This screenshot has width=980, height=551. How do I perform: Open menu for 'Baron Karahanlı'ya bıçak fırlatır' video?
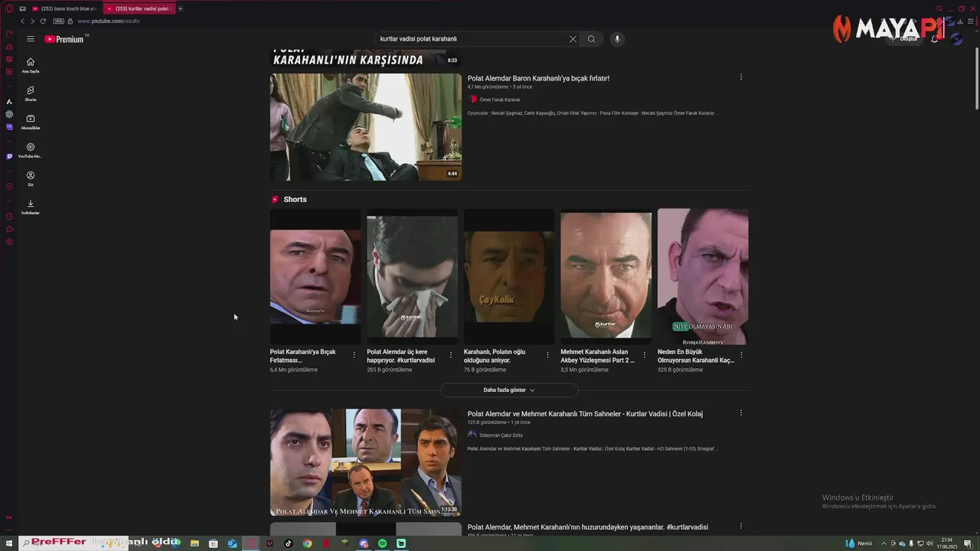pos(740,77)
